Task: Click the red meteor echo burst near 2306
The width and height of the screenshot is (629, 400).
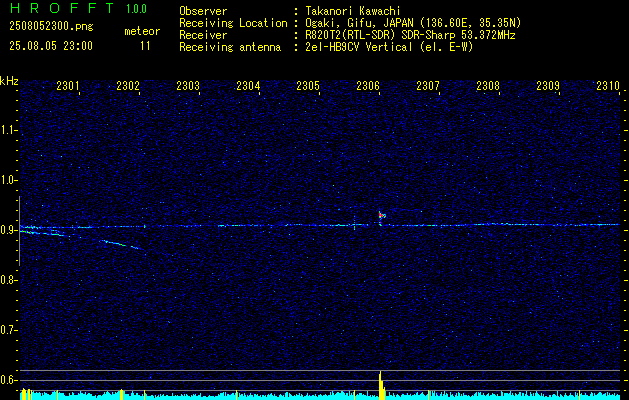Action: click(x=381, y=215)
